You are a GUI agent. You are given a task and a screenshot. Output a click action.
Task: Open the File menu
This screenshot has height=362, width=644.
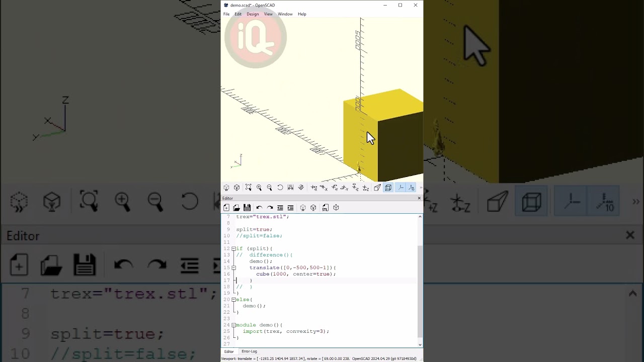click(226, 14)
